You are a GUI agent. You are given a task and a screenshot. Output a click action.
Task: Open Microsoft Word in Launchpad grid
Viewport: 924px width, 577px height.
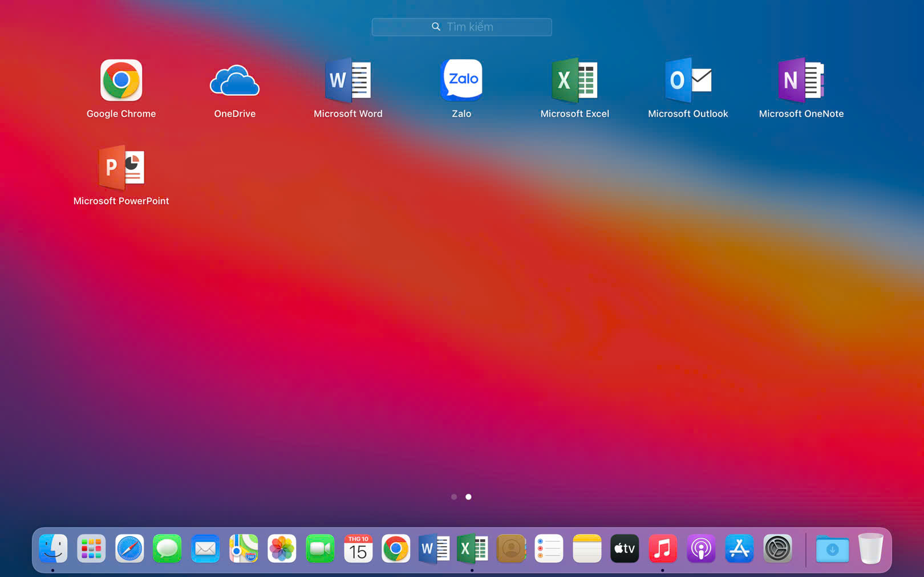coord(348,81)
